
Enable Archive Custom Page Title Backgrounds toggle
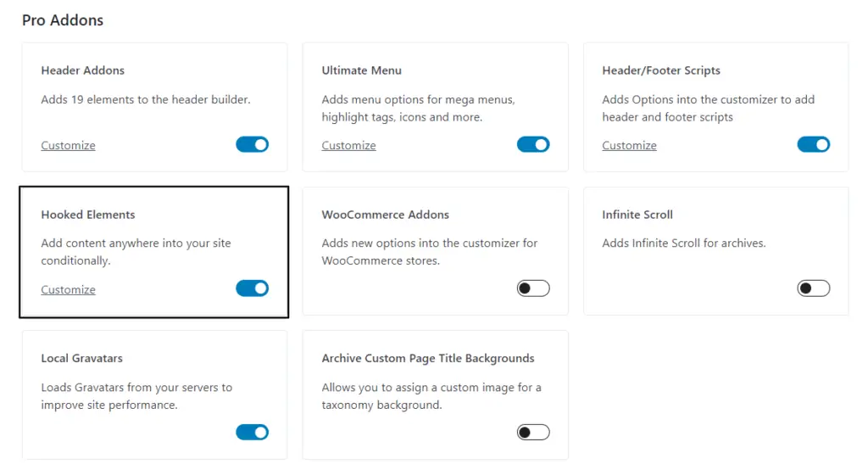[x=533, y=433]
